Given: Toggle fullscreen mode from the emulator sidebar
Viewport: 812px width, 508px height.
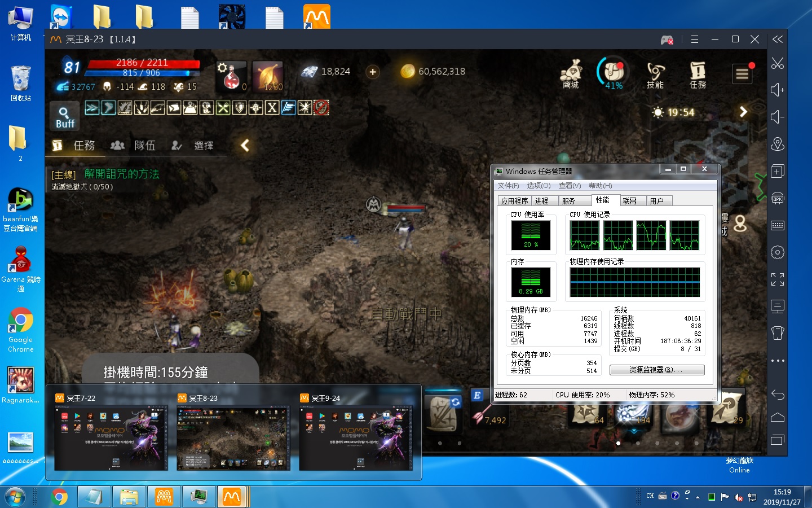Looking at the screenshot, I should [x=778, y=279].
